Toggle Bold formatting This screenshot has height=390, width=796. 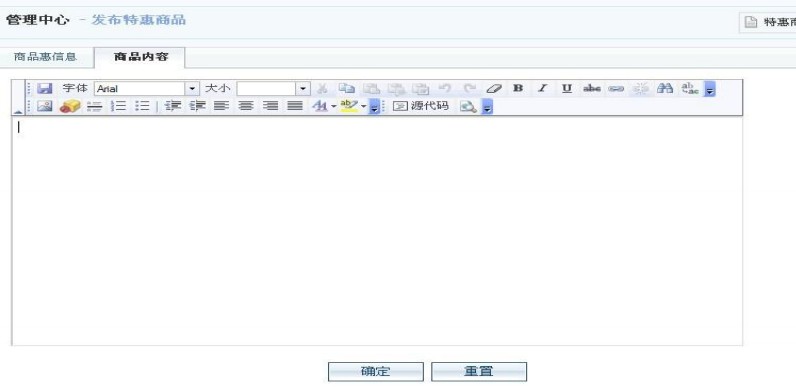coord(518,88)
